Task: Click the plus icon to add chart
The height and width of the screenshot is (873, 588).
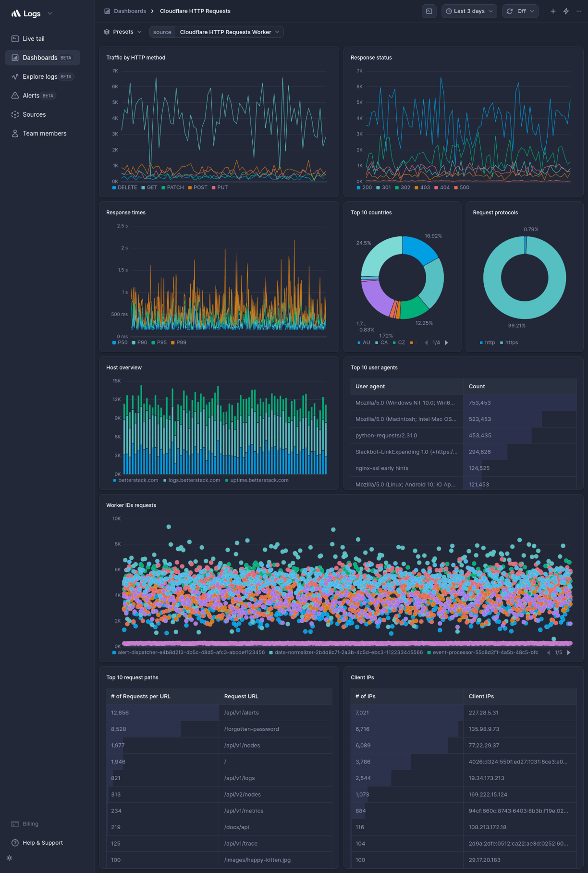Action: click(553, 11)
